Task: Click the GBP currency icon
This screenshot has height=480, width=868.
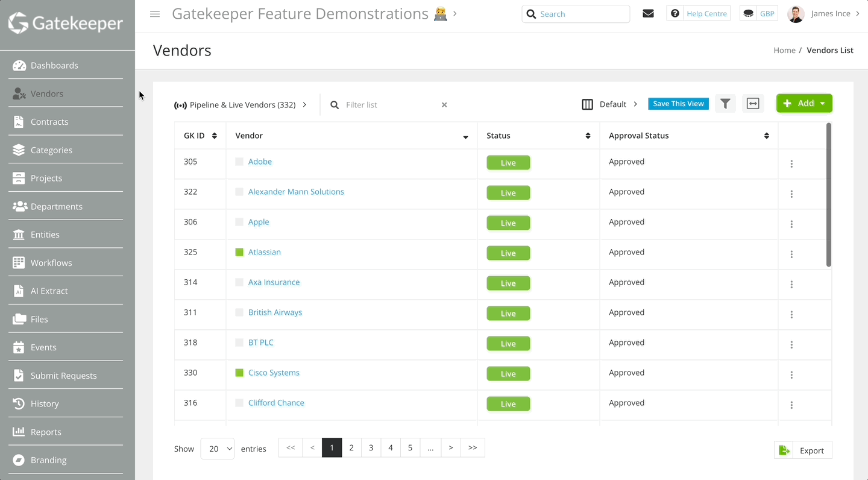Action: pos(748,13)
